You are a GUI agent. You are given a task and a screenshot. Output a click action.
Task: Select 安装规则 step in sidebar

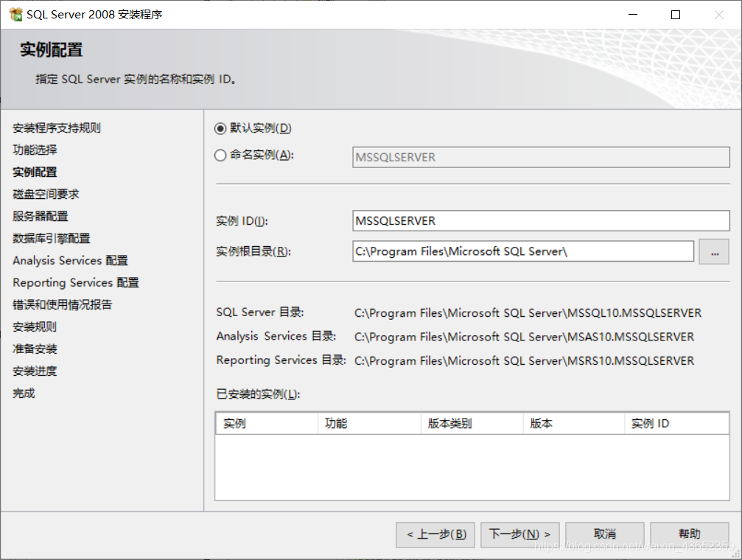pos(35,326)
